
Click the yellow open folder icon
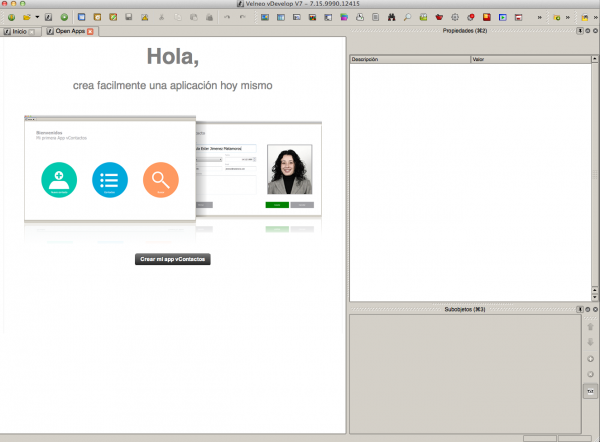click(x=27, y=17)
